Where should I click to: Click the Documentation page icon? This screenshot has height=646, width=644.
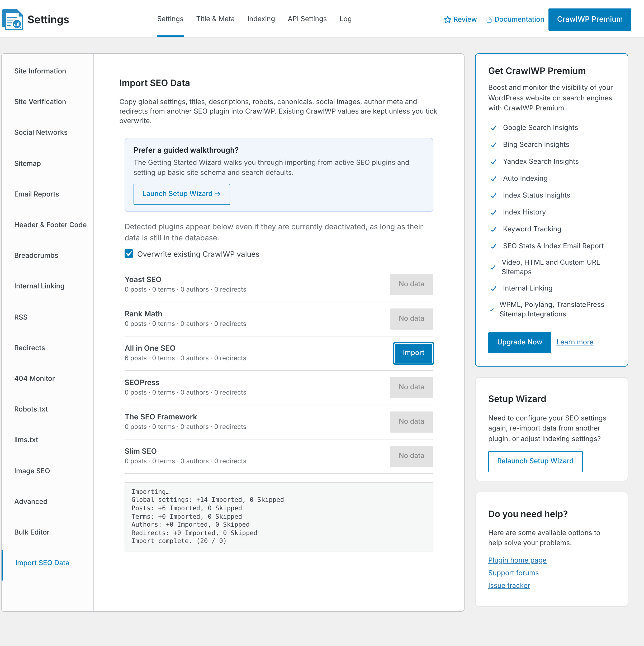pyautogui.click(x=489, y=20)
